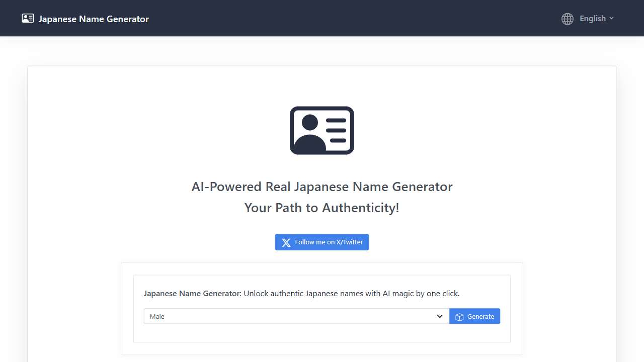Click the Follow me on X/Twitter button
This screenshot has height=362, width=644.
tap(322, 242)
